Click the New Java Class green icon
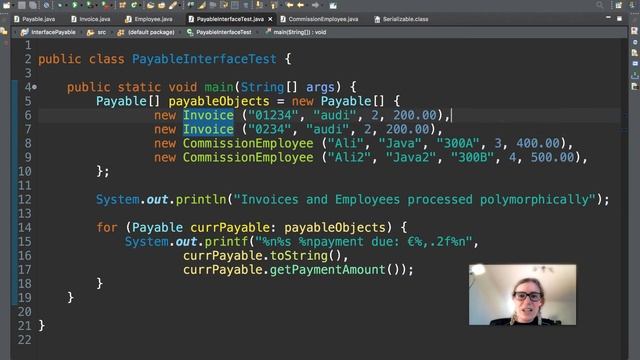The image size is (640, 360). pyautogui.click(x=134, y=5)
